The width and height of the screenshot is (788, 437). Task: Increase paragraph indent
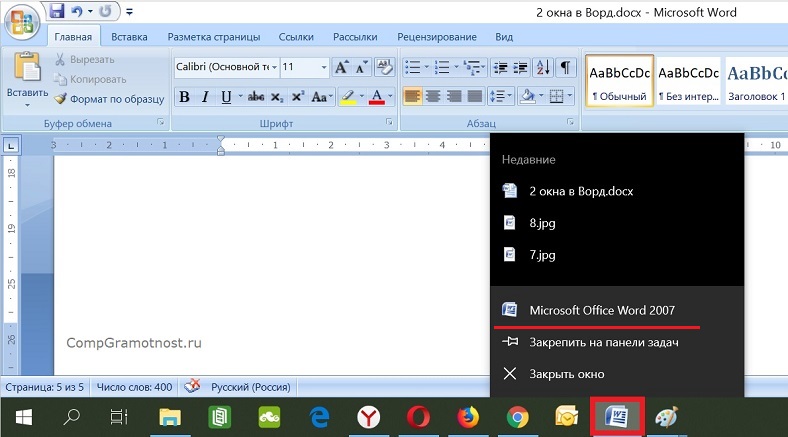[521, 67]
